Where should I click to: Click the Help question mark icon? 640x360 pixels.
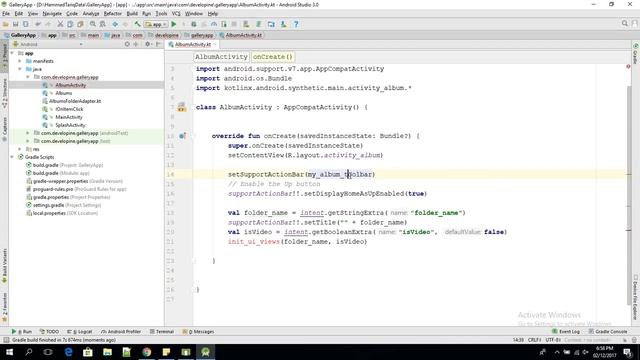point(296,24)
